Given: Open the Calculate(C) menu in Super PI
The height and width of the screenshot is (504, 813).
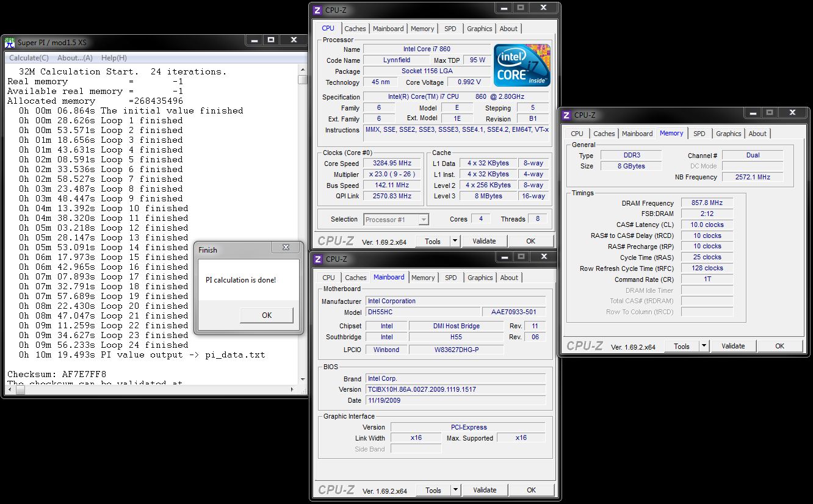Looking at the screenshot, I should pyautogui.click(x=29, y=58).
